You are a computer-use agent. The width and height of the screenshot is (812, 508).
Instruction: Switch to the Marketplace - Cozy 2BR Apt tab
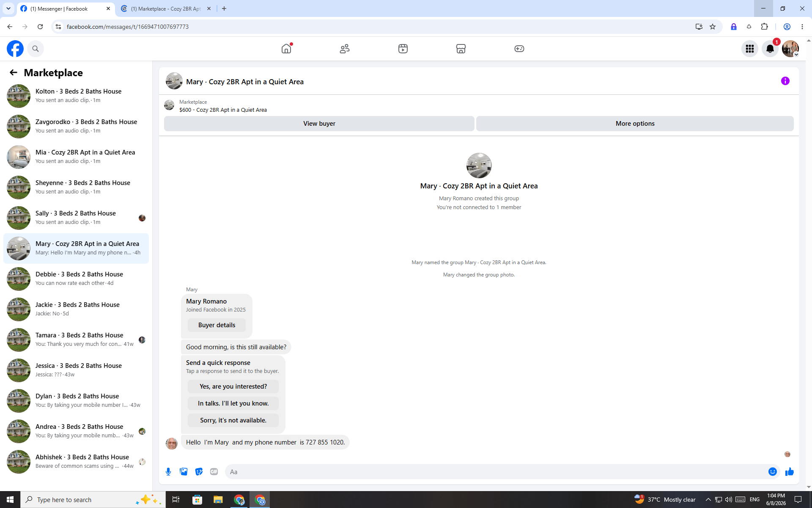166,8
